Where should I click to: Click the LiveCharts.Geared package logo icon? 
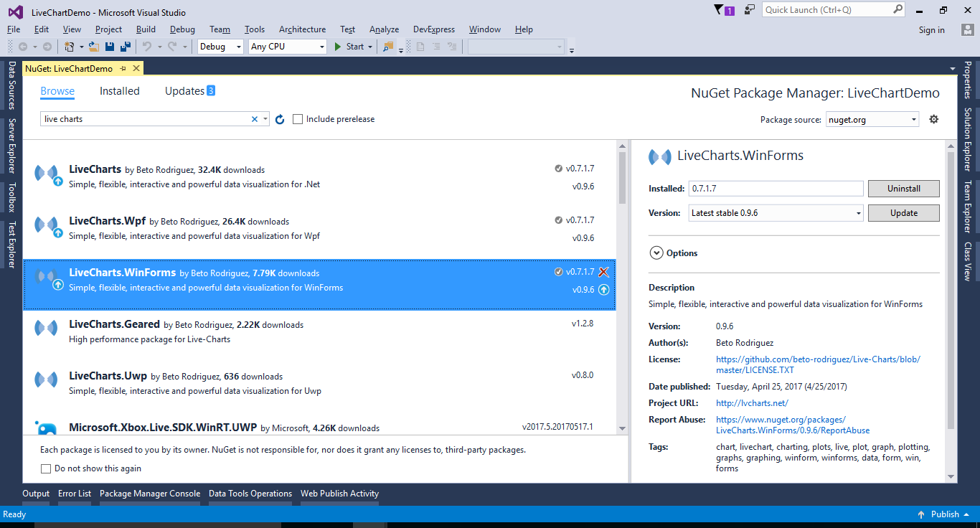tap(46, 328)
